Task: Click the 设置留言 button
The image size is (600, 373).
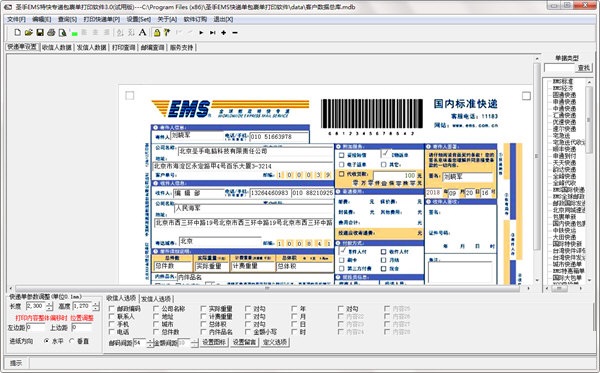Action: point(244,342)
